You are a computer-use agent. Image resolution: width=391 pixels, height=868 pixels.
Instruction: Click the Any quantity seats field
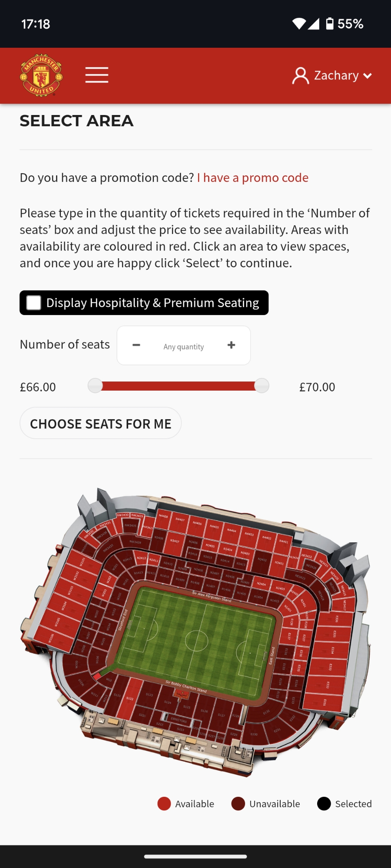183,347
